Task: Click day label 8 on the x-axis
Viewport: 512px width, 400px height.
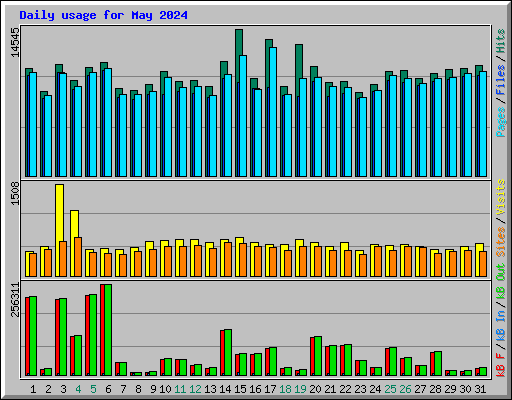Action: click(138, 389)
